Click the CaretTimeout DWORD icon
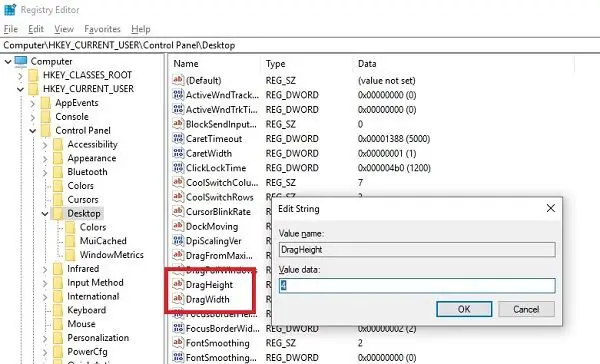Screen dimensions: 600x364 (x=178, y=138)
